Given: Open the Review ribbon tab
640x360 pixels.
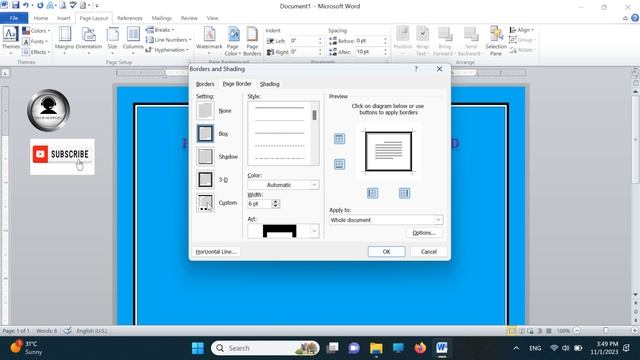Looking at the screenshot, I should pos(189,18).
